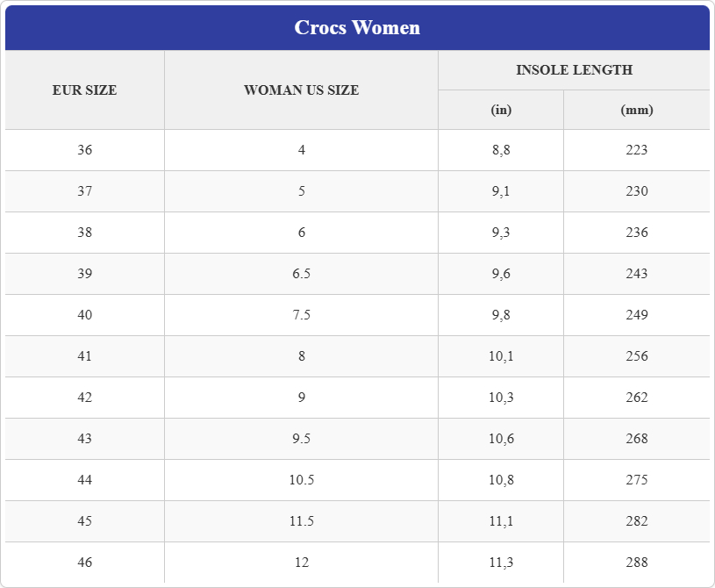Click the 249 mm insole cell

coord(637,315)
